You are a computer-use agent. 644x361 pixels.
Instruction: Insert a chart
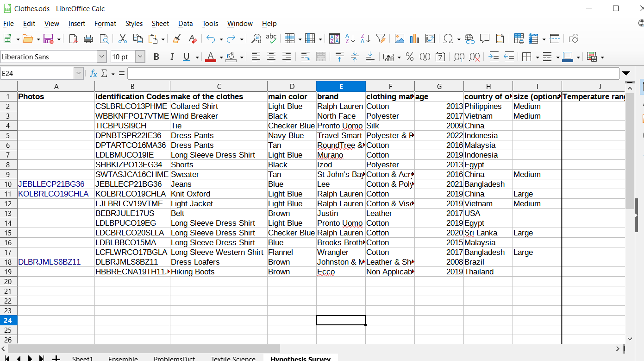pyautogui.click(x=414, y=38)
